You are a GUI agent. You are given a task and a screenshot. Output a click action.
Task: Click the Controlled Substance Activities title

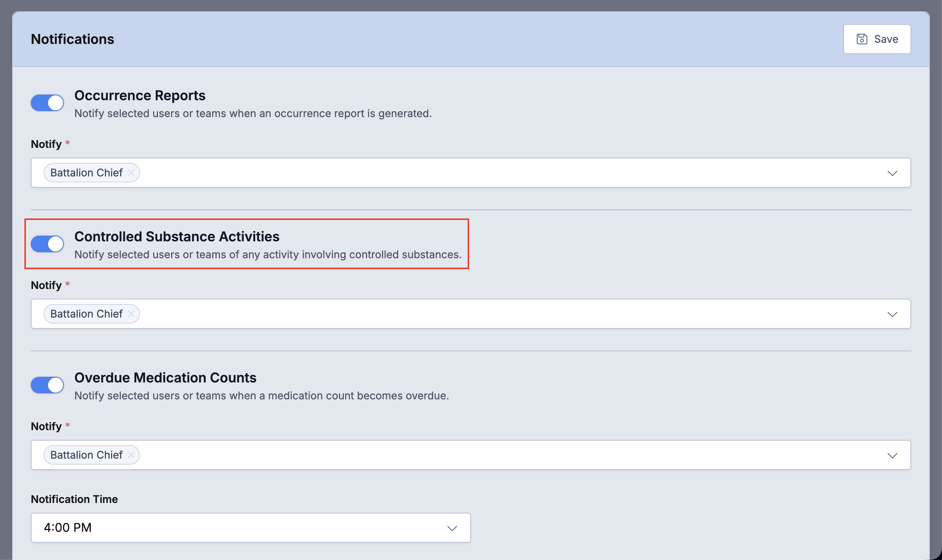[177, 236]
